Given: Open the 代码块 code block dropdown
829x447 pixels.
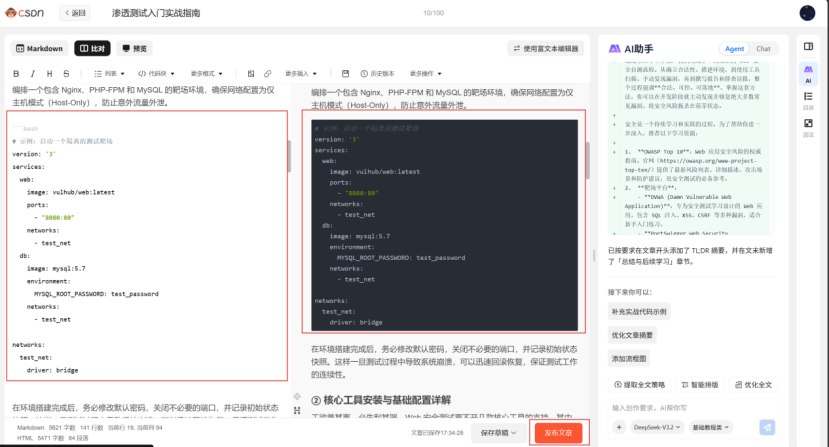Looking at the screenshot, I should [x=156, y=74].
